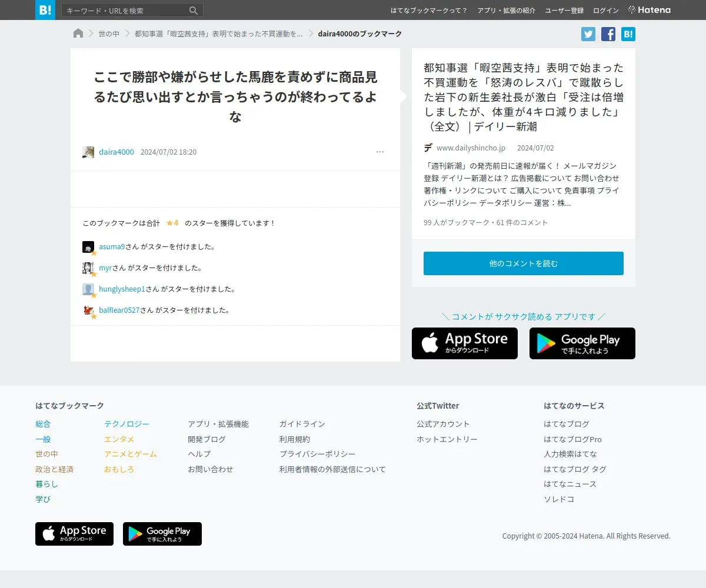Open the footer エンタメ category

[119, 439]
